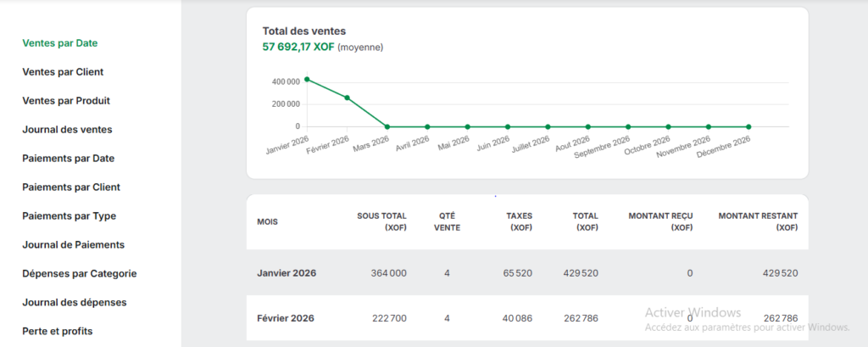Go to Journal des ventes
The image size is (868, 347).
click(x=67, y=129)
